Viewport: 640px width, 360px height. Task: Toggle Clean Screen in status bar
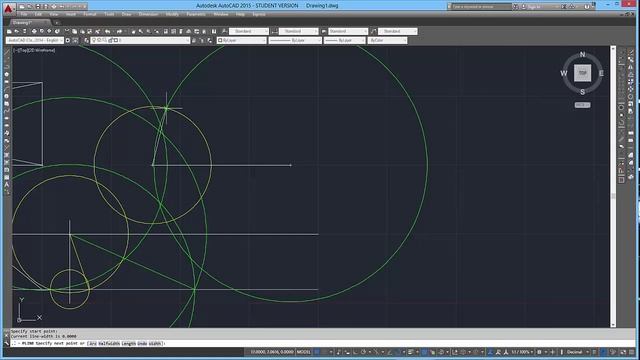point(623,352)
